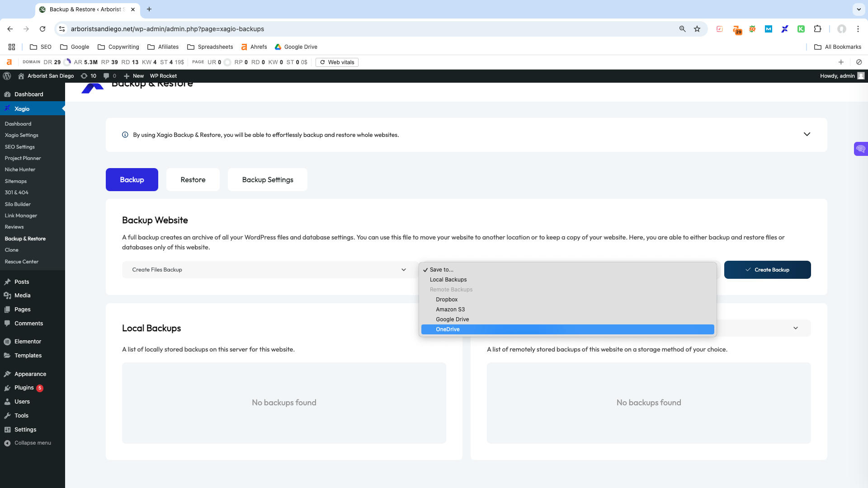Open Google Drive bookmark
This screenshot has height=488, width=868.
pyautogui.click(x=296, y=47)
